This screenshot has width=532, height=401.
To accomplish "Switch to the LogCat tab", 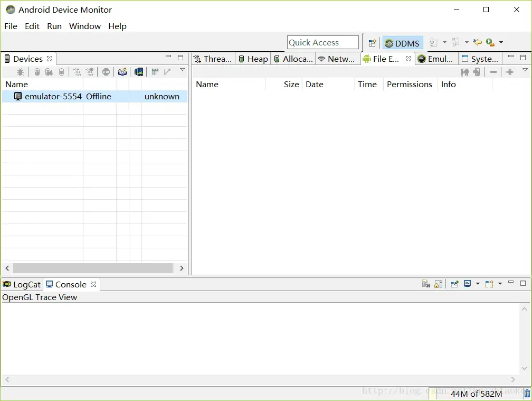I will pos(22,284).
